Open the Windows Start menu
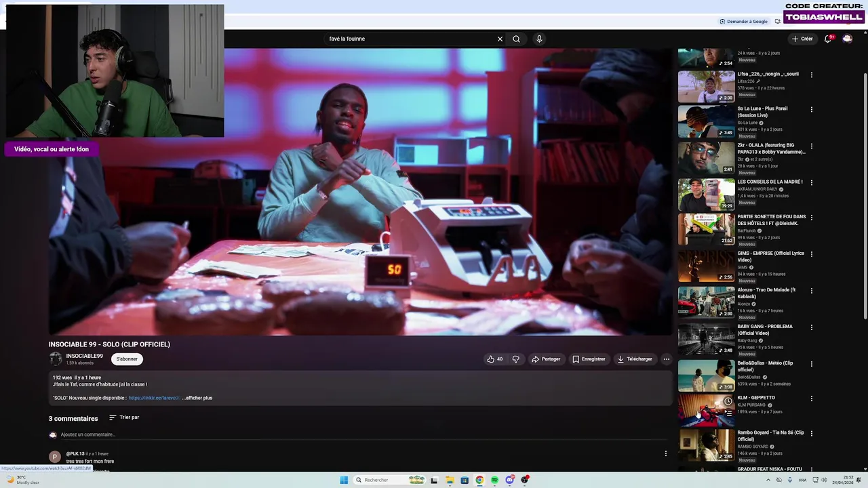 click(x=344, y=480)
